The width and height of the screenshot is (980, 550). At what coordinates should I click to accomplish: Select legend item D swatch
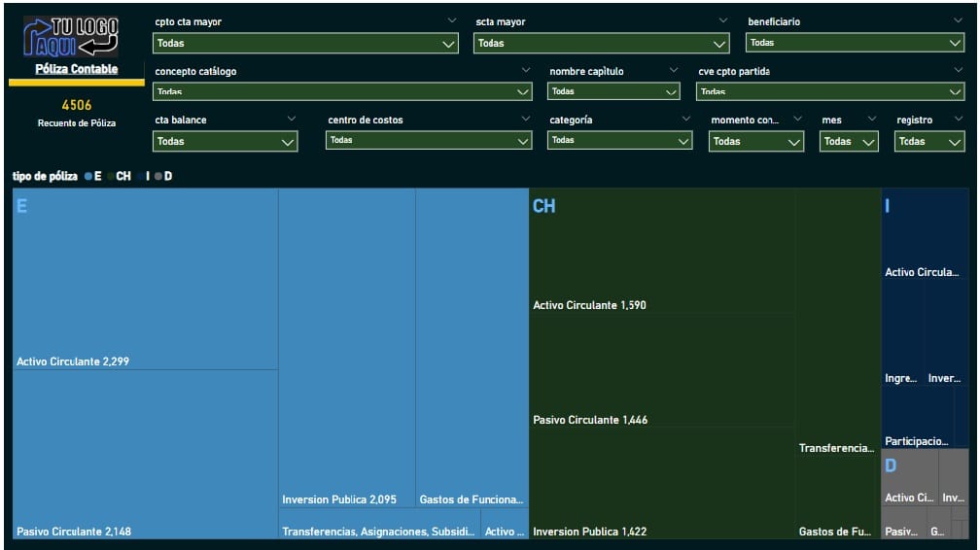[x=158, y=176]
